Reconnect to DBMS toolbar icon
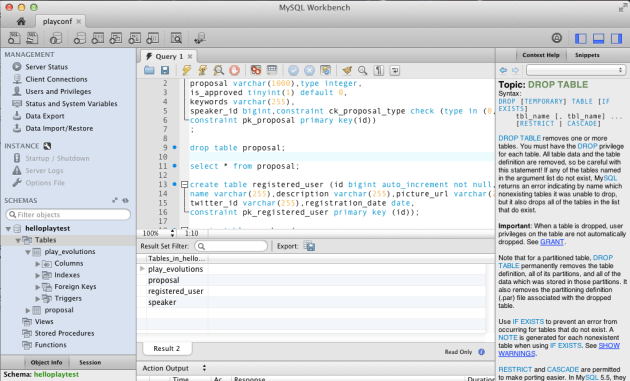Viewport: 630px width, 381px height. (x=200, y=38)
